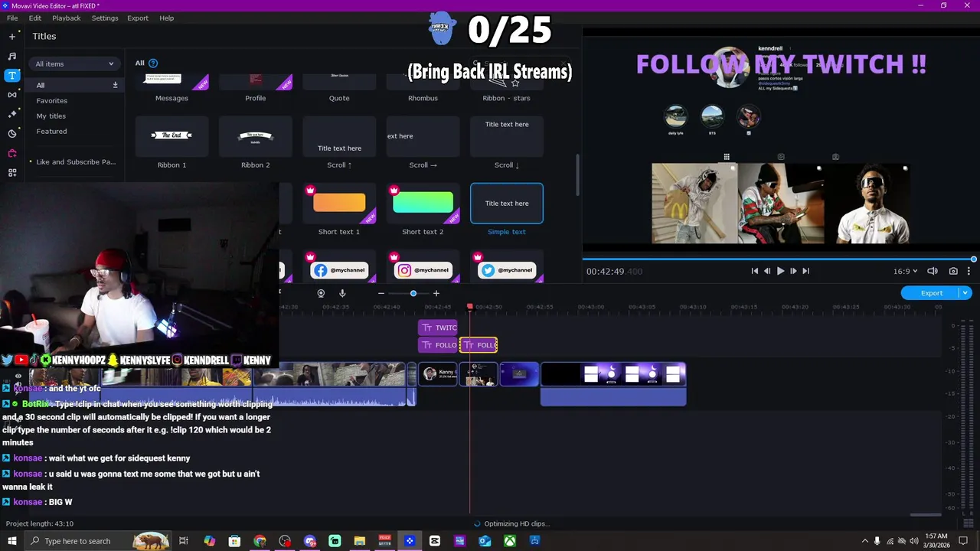This screenshot has height=551, width=980.
Task: Click the blue help question mark next to All
Action: [x=153, y=63]
